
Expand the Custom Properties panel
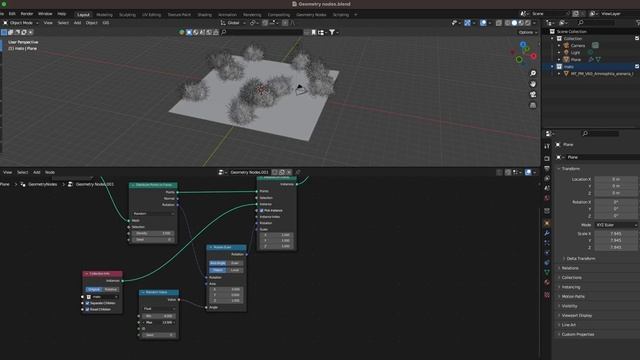click(577, 334)
